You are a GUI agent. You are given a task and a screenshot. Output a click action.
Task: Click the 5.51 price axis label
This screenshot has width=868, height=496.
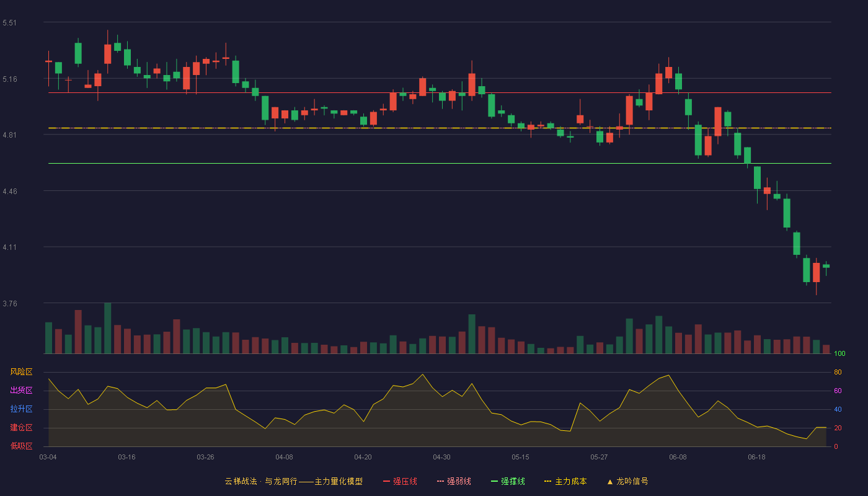point(10,23)
